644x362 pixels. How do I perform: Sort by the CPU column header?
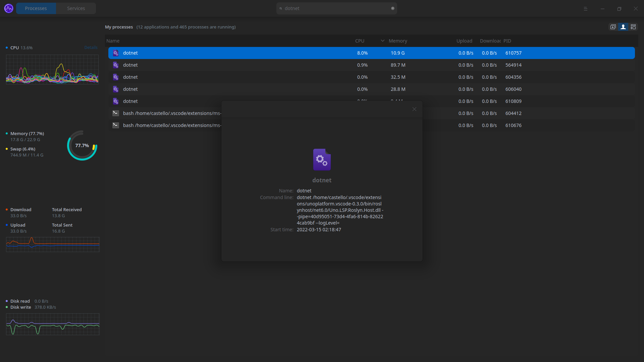(x=360, y=41)
